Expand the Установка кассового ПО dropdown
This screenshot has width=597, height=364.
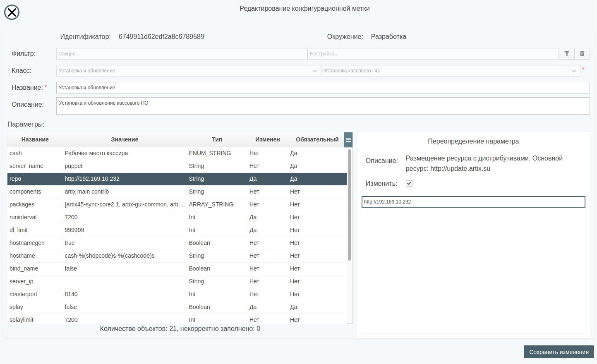(x=574, y=71)
